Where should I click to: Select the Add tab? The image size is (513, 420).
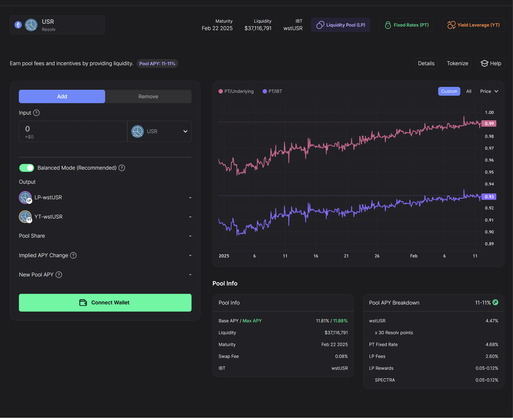click(x=62, y=97)
